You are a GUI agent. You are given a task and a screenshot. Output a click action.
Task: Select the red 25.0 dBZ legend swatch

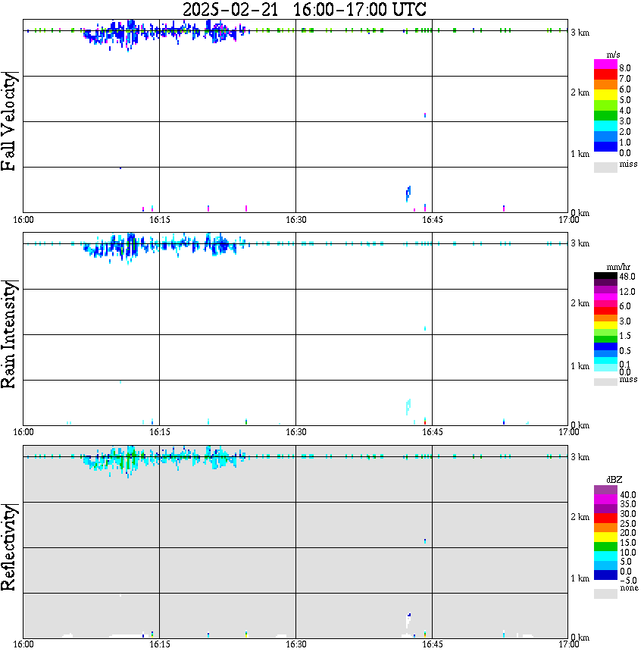point(605,519)
